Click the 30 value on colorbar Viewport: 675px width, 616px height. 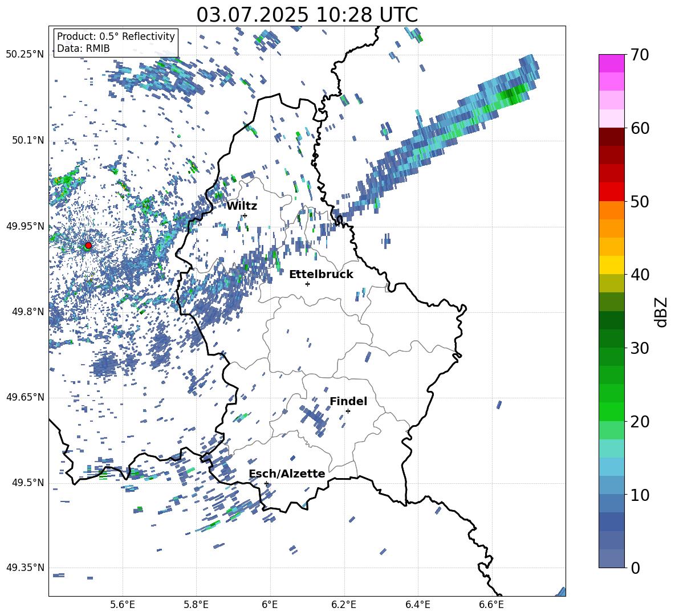point(640,348)
